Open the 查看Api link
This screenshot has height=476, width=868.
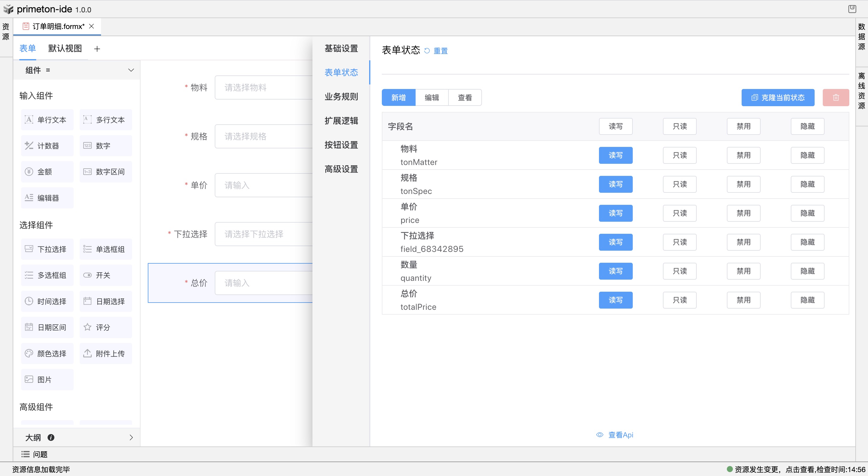point(620,435)
